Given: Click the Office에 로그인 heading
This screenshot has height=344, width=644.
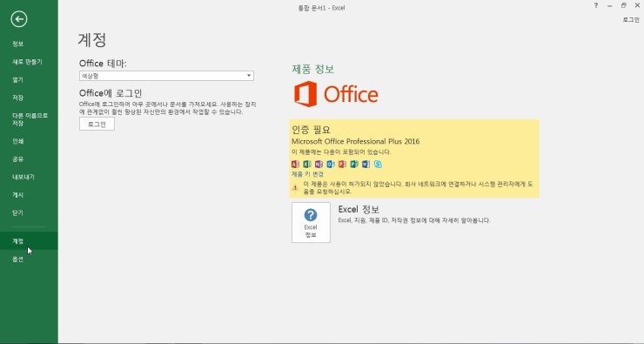Looking at the screenshot, I should coord(111,93).
